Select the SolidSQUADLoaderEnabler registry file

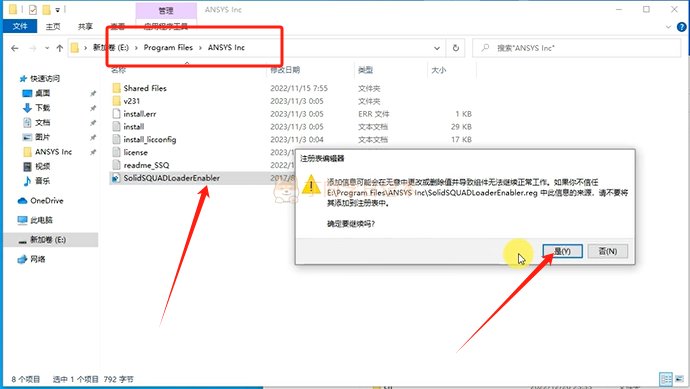pos(171,178)
